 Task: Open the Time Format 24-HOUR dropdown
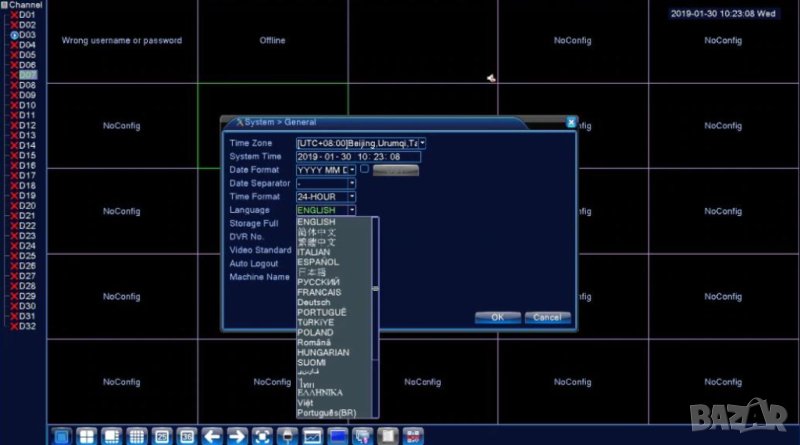tap(351, 197)
